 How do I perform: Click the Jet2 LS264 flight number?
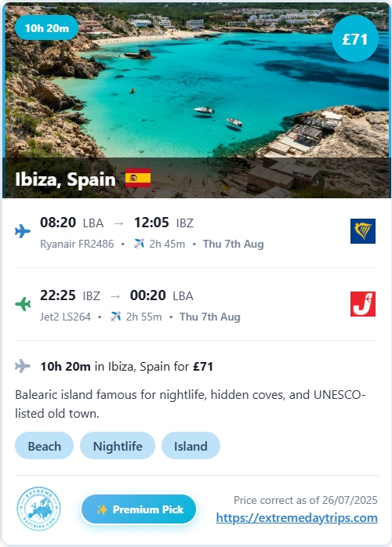[x=65, y=317]
